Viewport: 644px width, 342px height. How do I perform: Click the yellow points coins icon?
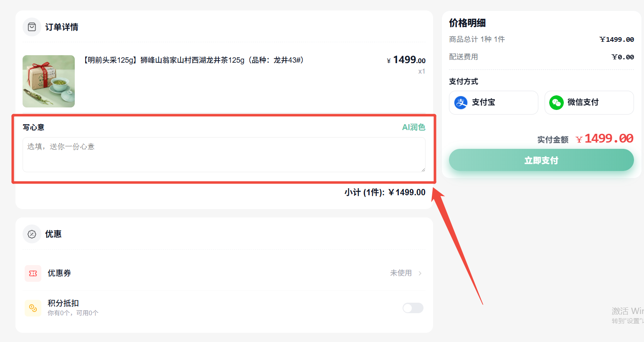click(x=33, y=308)
